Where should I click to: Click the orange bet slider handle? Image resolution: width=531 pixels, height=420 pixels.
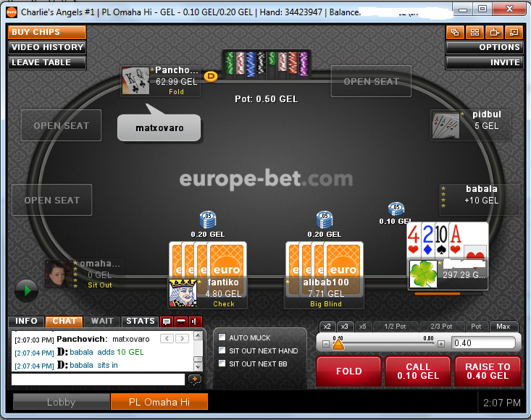(x=338, y=344)
